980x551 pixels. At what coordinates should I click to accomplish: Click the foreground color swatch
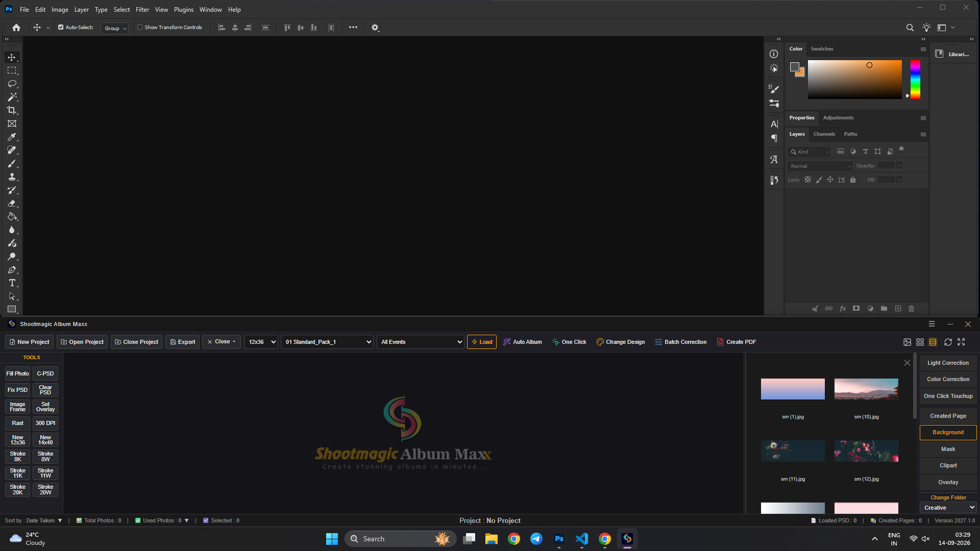[x=795, y=67]
